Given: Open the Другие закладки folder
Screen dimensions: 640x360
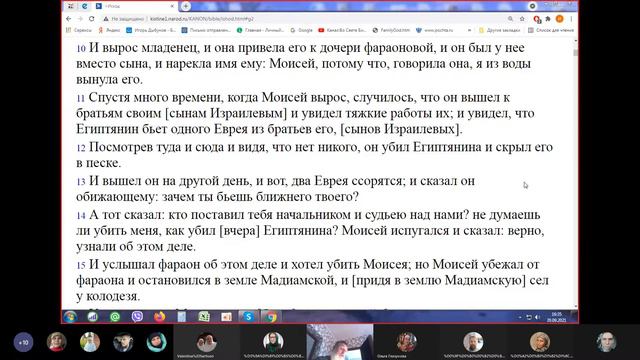Looking at the screenshot, I should [x=500, y=30].
